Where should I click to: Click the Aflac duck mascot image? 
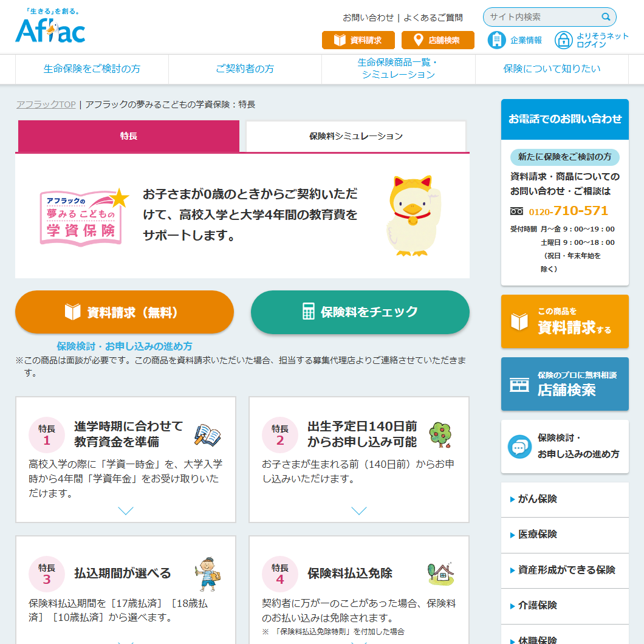tap(413, 216)
